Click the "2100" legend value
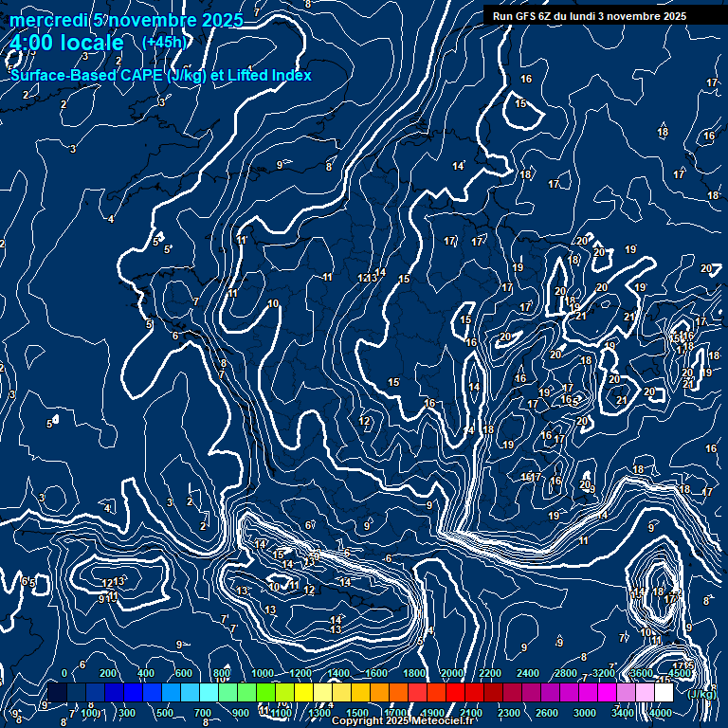The height and width of the screenshot is (728, 728). 471,713
